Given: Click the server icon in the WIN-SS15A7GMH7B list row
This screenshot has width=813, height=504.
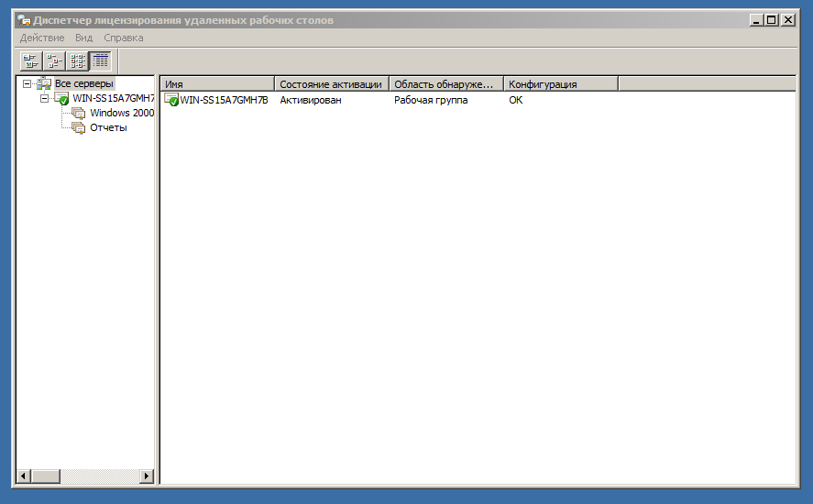Looking at the screenshot, I should tap(171, 100).
